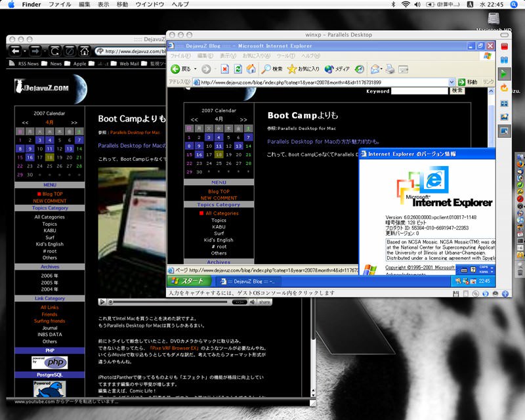Open the NEW COMMENT link in the IE page sidebar

(219, 198)
